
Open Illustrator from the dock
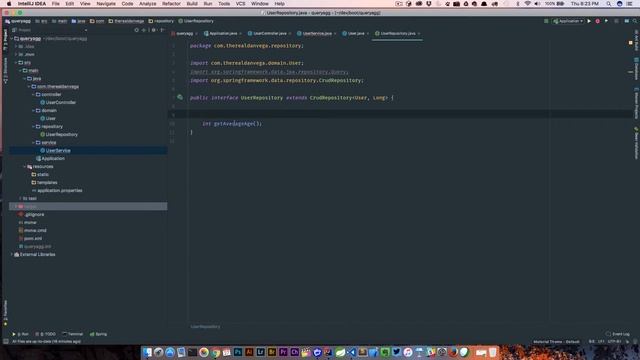[249, 352]
